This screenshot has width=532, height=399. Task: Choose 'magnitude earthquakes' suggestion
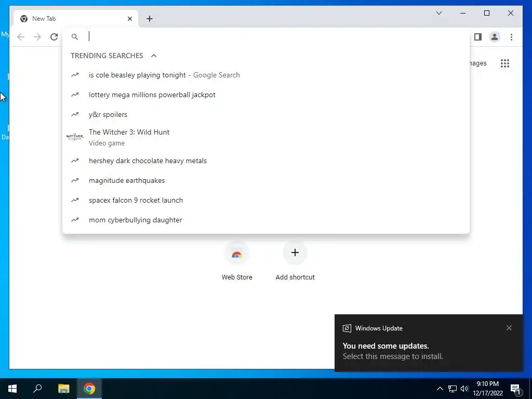(x=266, y=180)
